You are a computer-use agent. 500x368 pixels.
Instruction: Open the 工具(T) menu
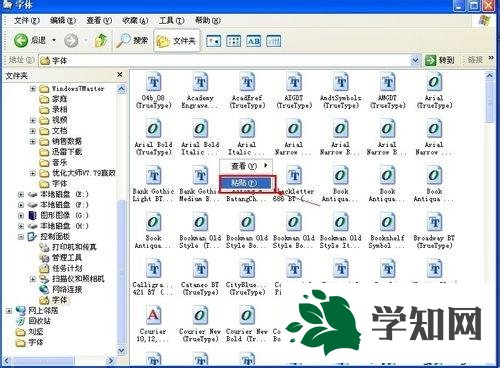pos(171,20)
